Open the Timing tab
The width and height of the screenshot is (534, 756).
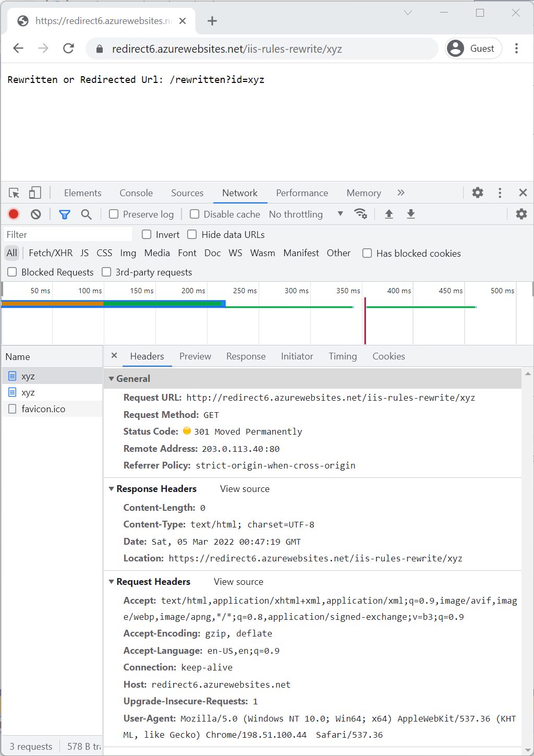click(343, 356)
